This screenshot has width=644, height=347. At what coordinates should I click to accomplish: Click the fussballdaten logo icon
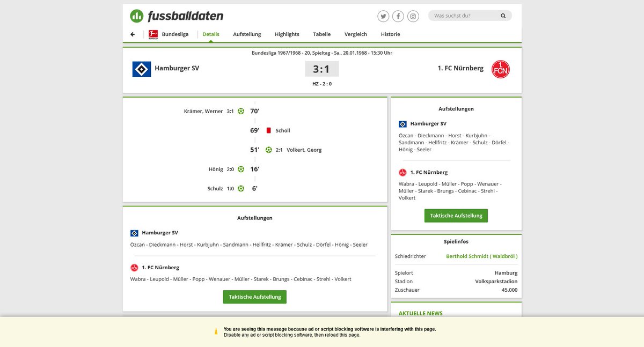coord(137,16)
